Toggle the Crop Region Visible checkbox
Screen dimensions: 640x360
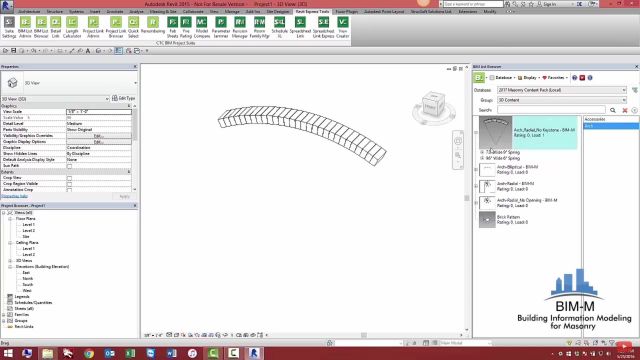[69, 184]
